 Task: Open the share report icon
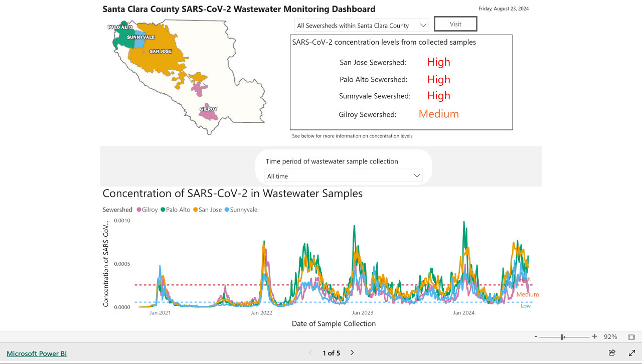point(612,353)
